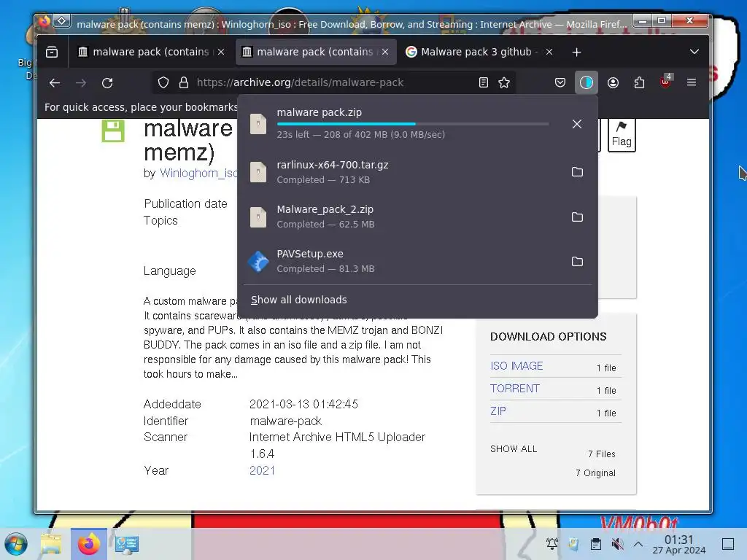Show PAVSetup.exe in its folder
Viewport: 747px width, 560px height.
578,262
